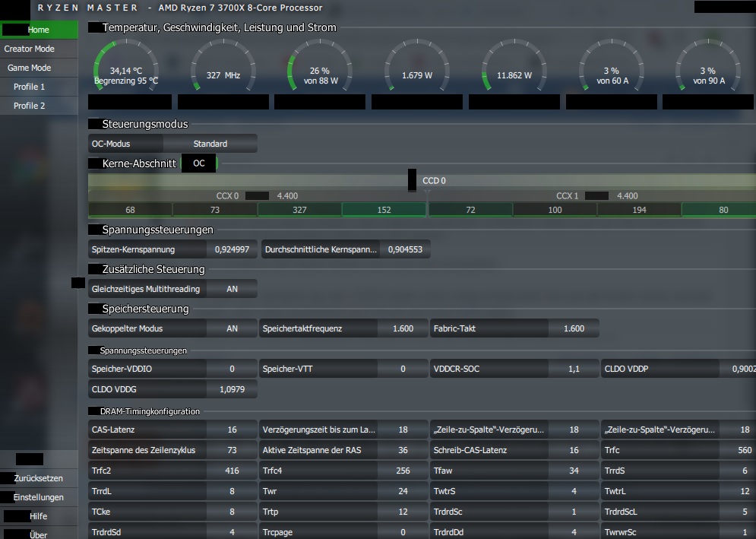Click the Fabric-Takt value 1.600
The width and height of the screenshot is (756, 539).
coord(574,328)
